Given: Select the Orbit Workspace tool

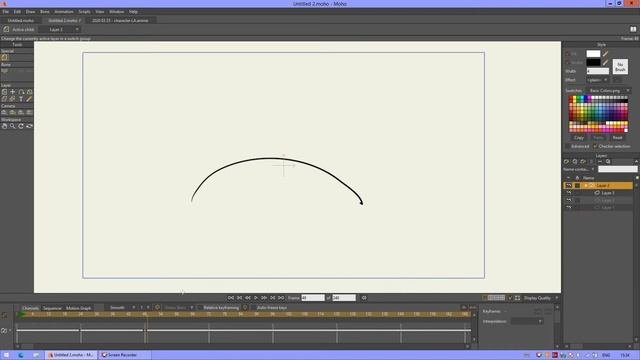Looking at the screenshot, I should pos(29,126).
